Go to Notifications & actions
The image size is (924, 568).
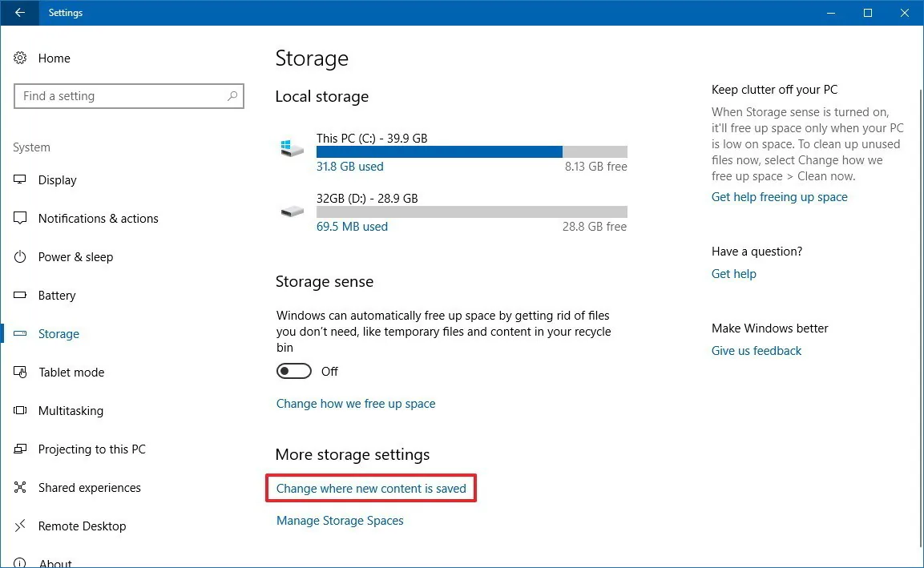(99, 218)
